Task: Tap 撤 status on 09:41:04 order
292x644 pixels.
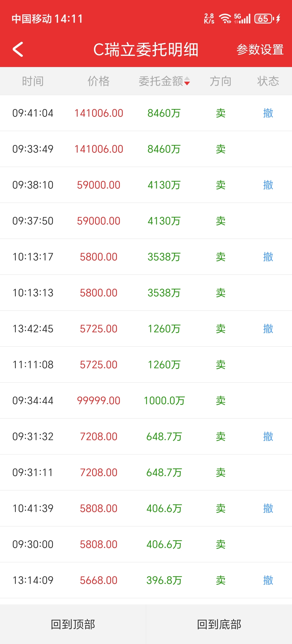Action: pyautogui.click(x=268, y=113)
